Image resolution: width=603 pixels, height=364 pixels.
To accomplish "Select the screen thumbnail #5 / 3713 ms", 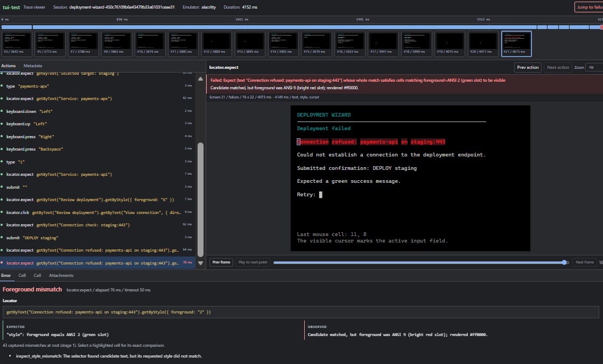I will tap(50, 44).
